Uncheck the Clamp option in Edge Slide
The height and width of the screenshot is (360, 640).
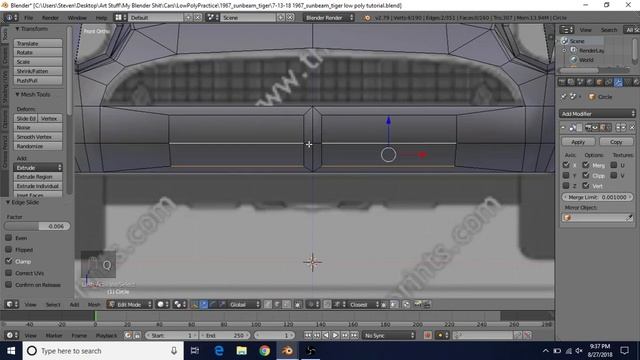tap(9, 261)
